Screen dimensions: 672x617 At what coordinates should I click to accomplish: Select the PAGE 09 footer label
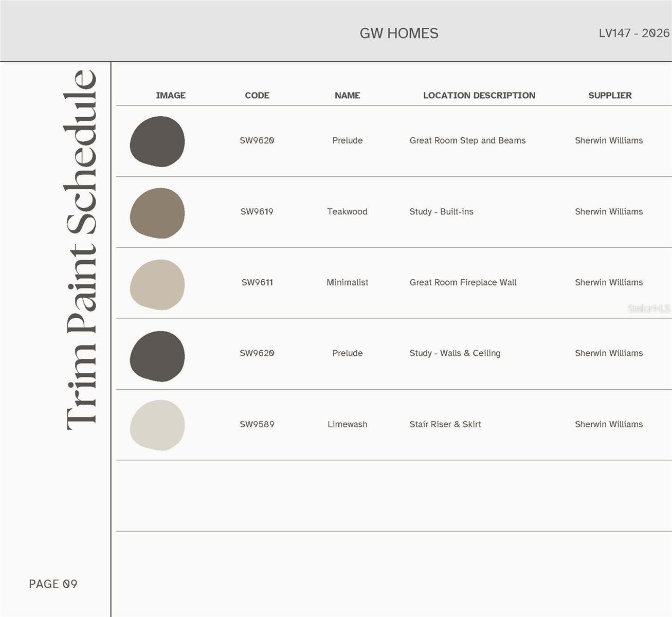(x=53, y=584)
